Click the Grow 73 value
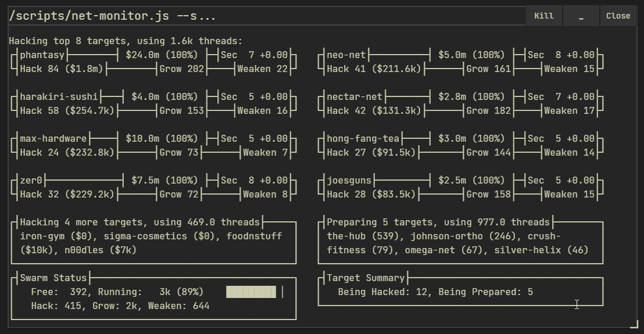 [x=178, y=153]
